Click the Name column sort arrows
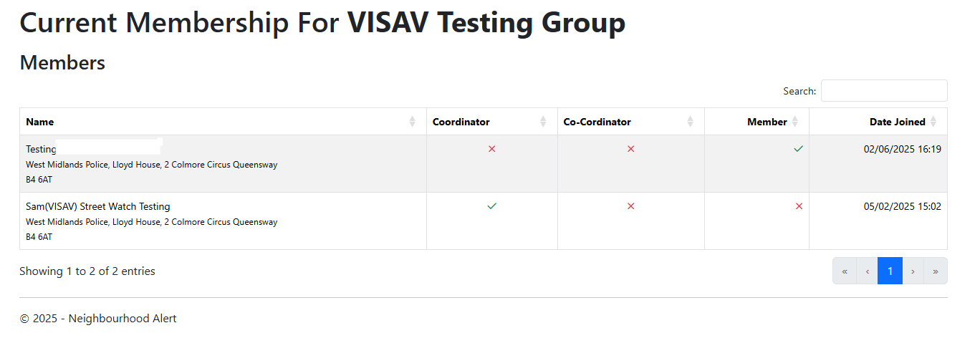 [x=412, y=122]
